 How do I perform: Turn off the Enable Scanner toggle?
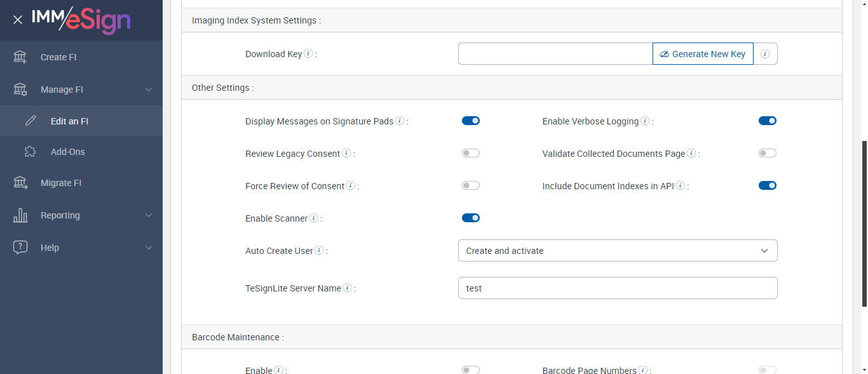point(471,218)
